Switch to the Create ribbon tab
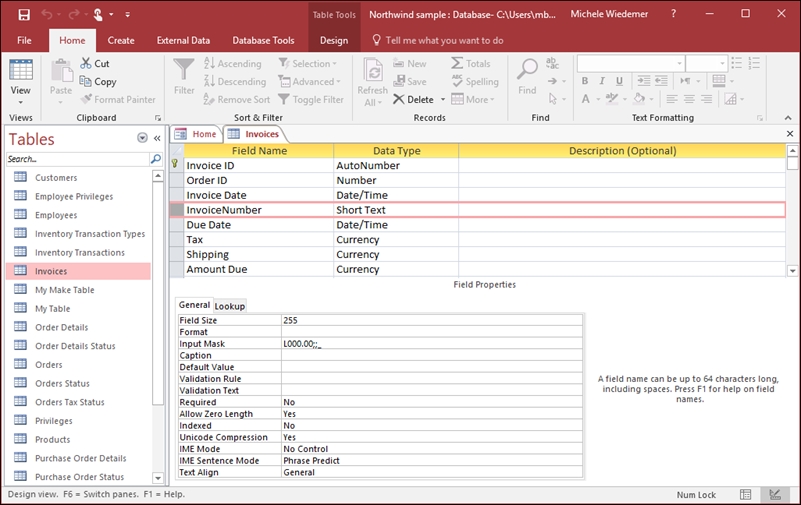This screenshot has width=801, height=505. pos(121,40)
